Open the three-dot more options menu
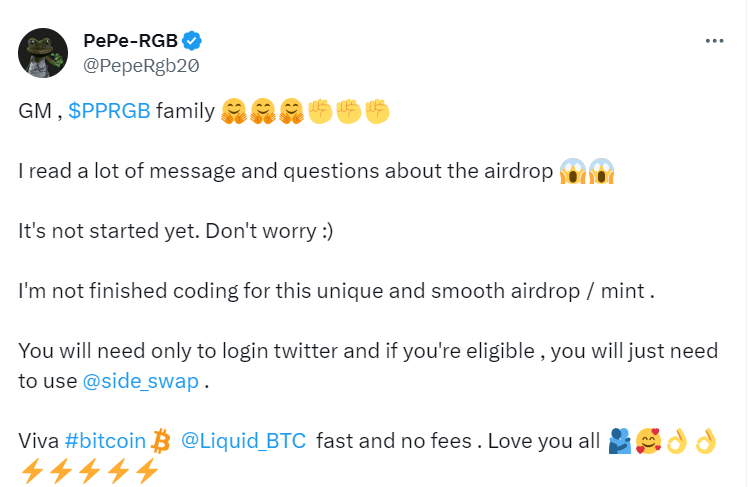 pos(714,41)
